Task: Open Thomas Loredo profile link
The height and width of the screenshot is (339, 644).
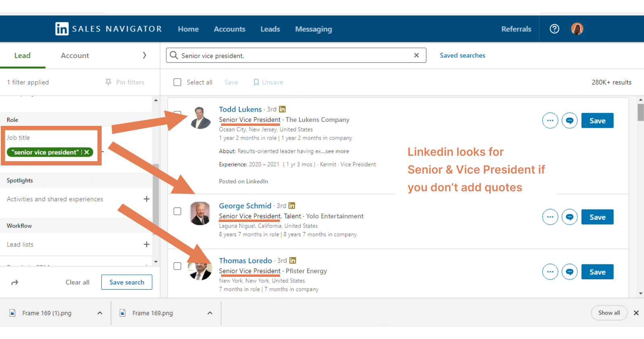Action: 246,261
